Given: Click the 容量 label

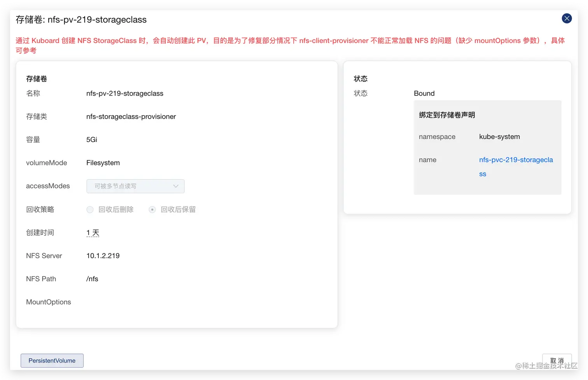Looking at the screenshot, I should coord(33,140).
